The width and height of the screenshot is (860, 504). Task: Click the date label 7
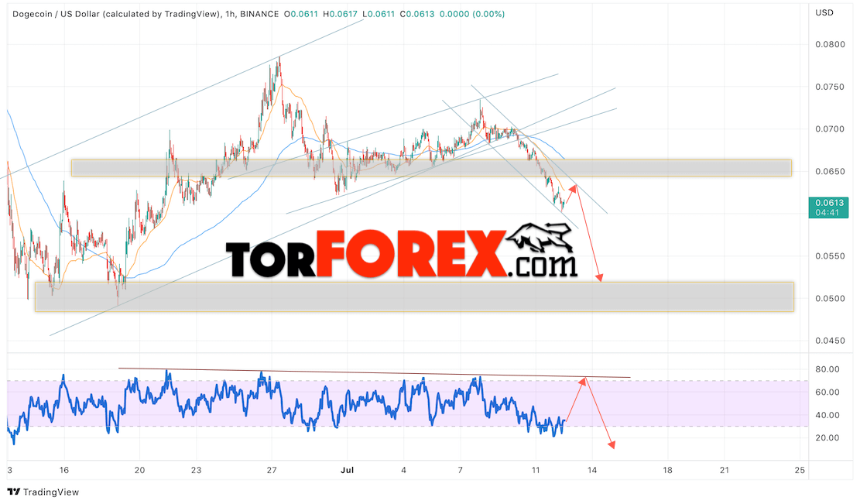(x=460, y=470)
